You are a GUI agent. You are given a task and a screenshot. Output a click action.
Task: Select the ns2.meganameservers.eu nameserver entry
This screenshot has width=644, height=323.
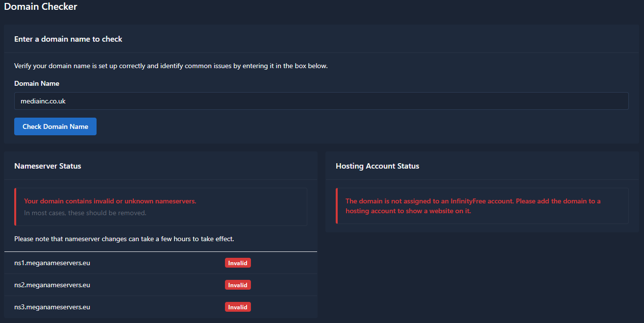(x=52, y=285)
